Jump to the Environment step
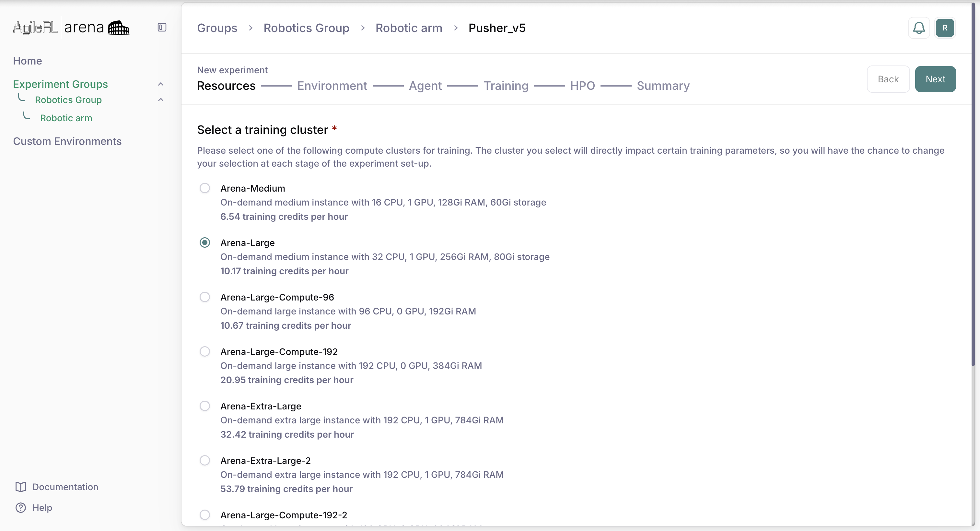980x531 pixels. click(332, 85)
